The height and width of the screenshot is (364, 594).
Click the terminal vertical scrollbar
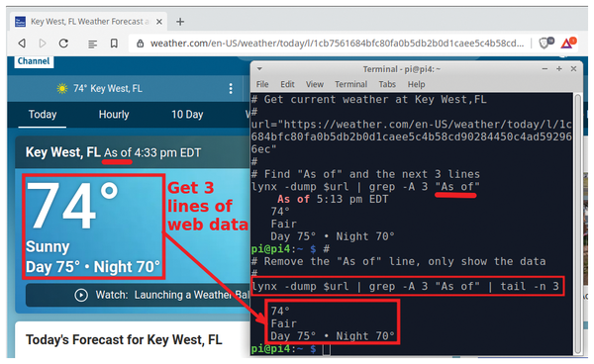578,224
